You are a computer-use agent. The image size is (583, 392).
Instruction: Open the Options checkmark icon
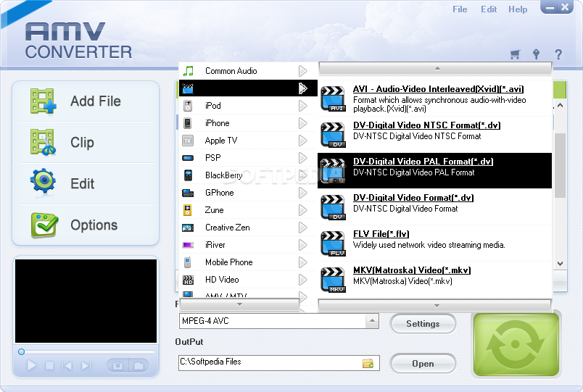point(44,225)
